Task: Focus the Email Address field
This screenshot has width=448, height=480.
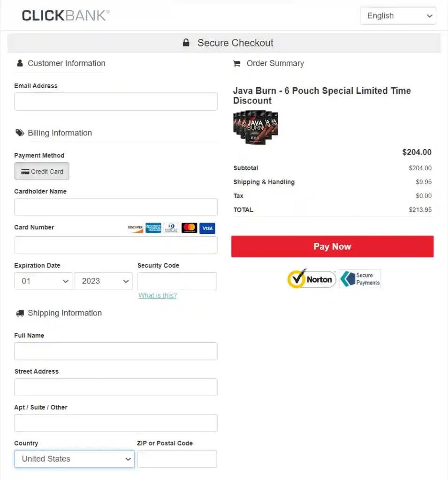Action: [x=116, y=102]
